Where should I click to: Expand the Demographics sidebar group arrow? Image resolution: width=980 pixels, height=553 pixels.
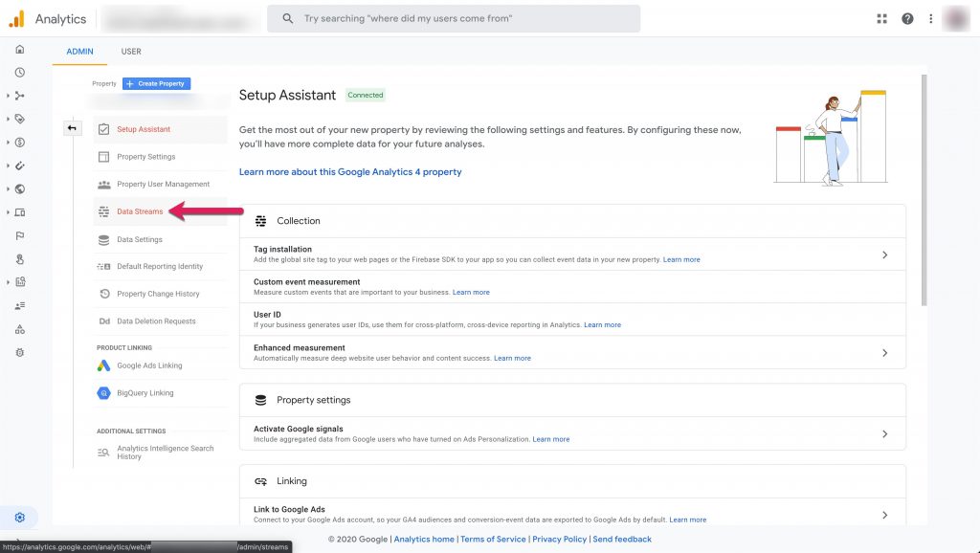tap(8, 188)
